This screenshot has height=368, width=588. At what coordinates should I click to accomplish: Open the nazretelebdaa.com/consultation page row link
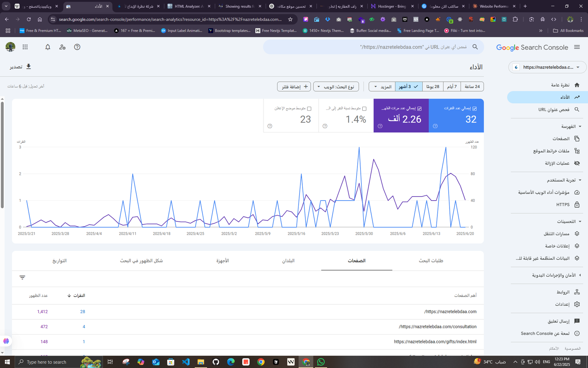point(438,327)
